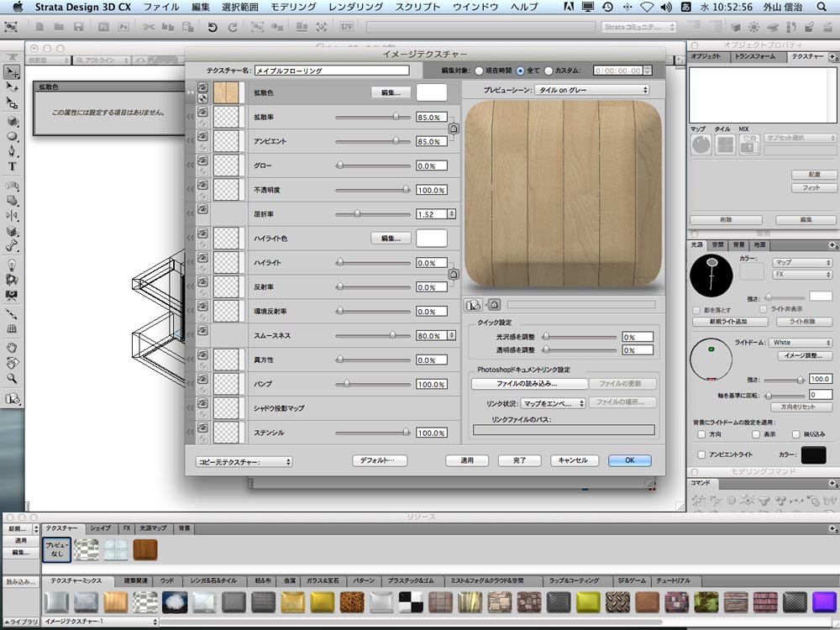Click the テクスチャー名 text field
Image resolution: width=840 pixels, height=630 pixels.
click(332, 71)
